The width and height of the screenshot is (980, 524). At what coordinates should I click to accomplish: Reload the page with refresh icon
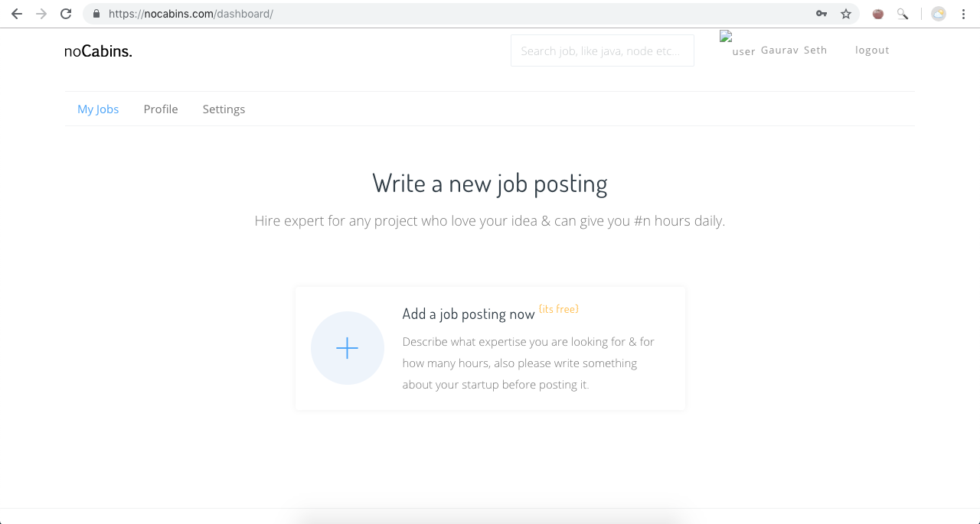click(66, 14)
